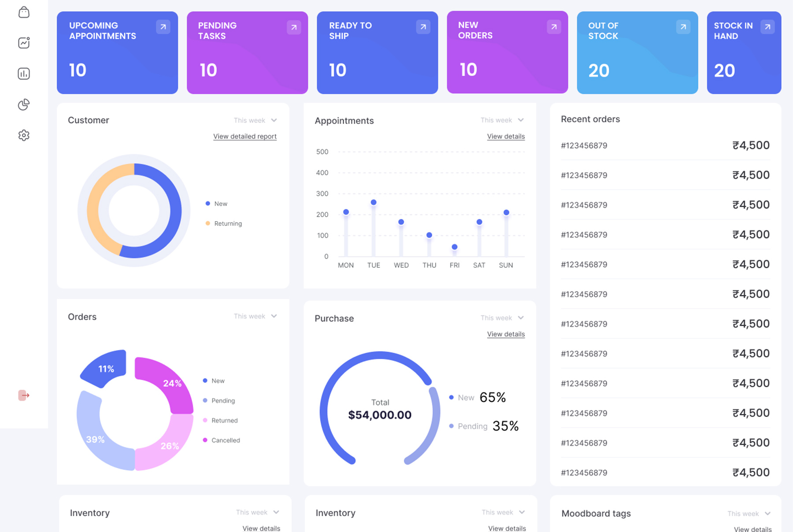Open Purchase panel This week dropdown
The image size is (793, 532).
tap(502, 318)
